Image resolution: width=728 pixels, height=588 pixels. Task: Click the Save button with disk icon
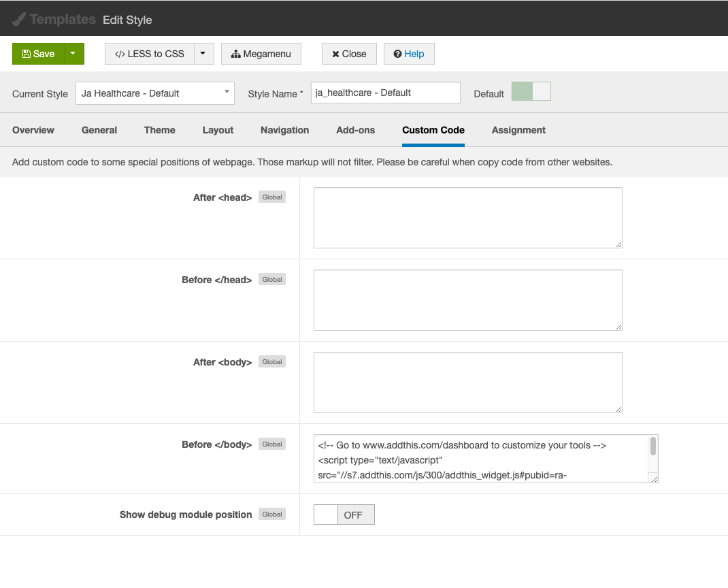tap(38, 54)
